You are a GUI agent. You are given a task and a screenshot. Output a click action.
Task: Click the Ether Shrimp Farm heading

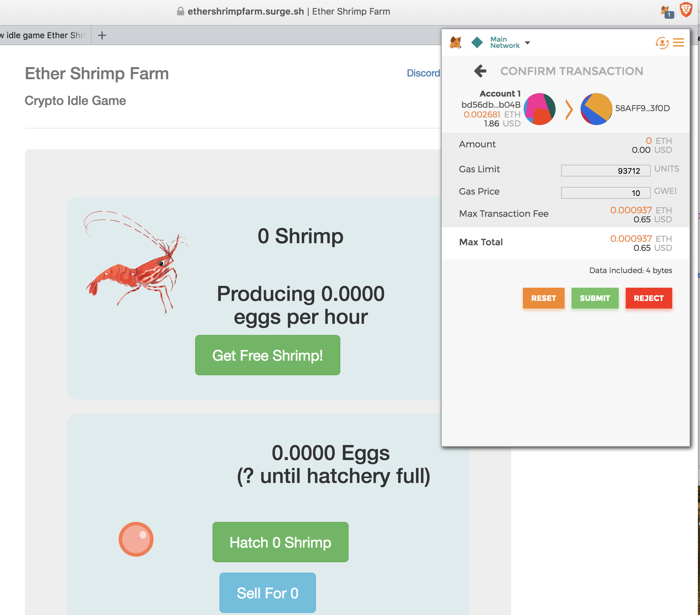click(97, 74)
